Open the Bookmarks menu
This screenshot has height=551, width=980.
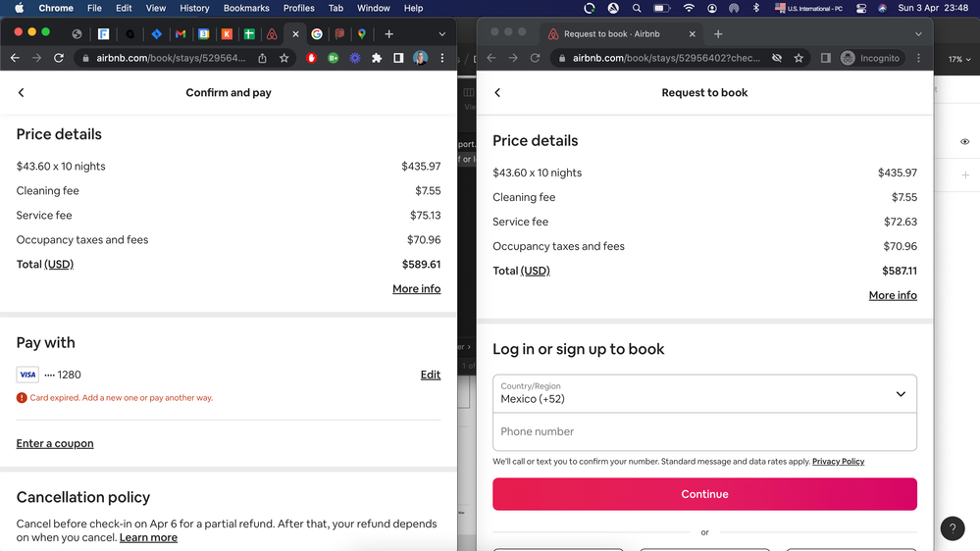pos(246,8)
